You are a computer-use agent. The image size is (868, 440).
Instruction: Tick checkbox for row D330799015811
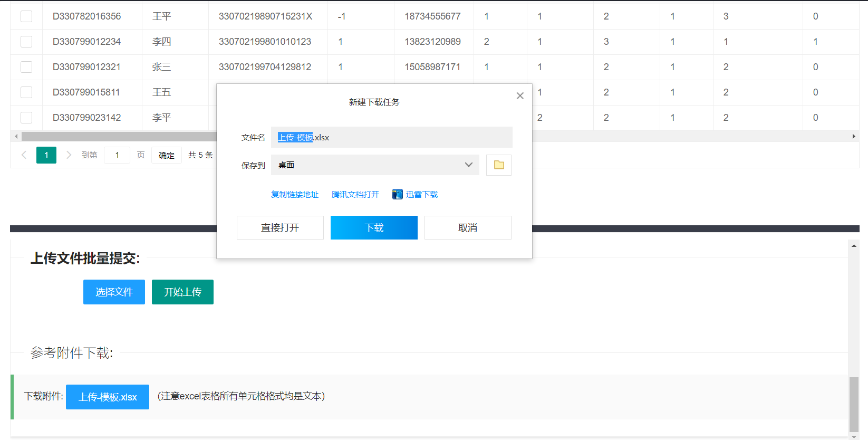tap(26, 92)
